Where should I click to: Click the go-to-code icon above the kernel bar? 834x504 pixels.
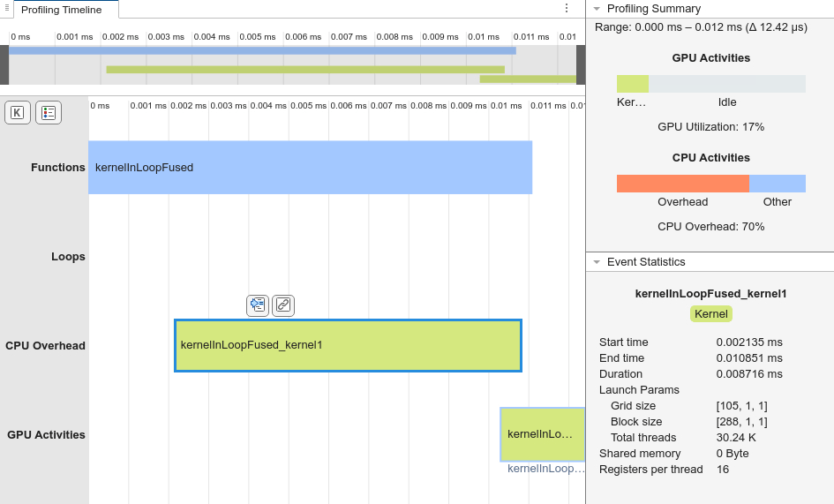pyautogui.click(x=257, y=305)
